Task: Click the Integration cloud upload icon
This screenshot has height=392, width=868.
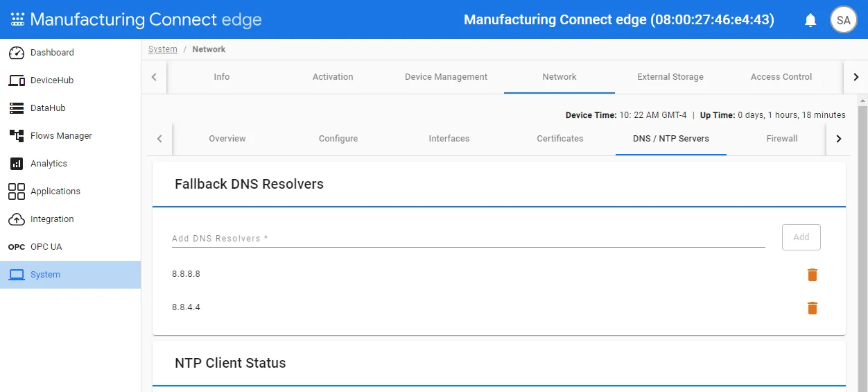Action: pyautogui.click(x=17, y=219)
